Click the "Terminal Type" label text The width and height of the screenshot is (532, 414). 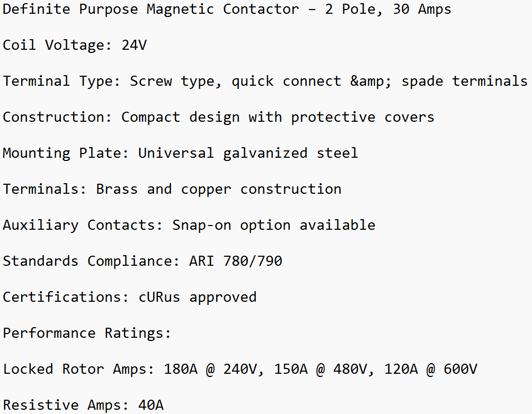coord(57,81)
